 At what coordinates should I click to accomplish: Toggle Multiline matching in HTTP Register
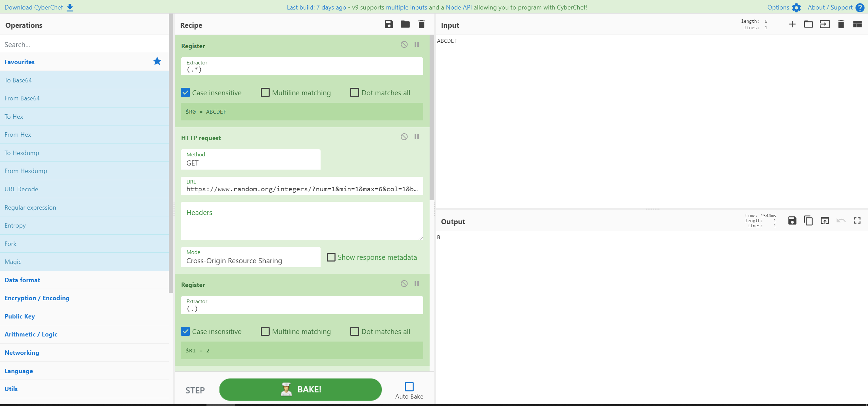pos(265,331)
